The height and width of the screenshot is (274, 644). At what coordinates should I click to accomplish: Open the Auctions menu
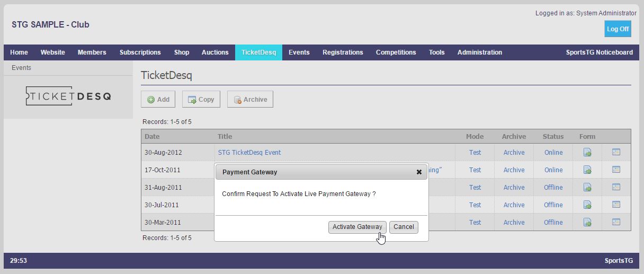[x=215, y=52]
